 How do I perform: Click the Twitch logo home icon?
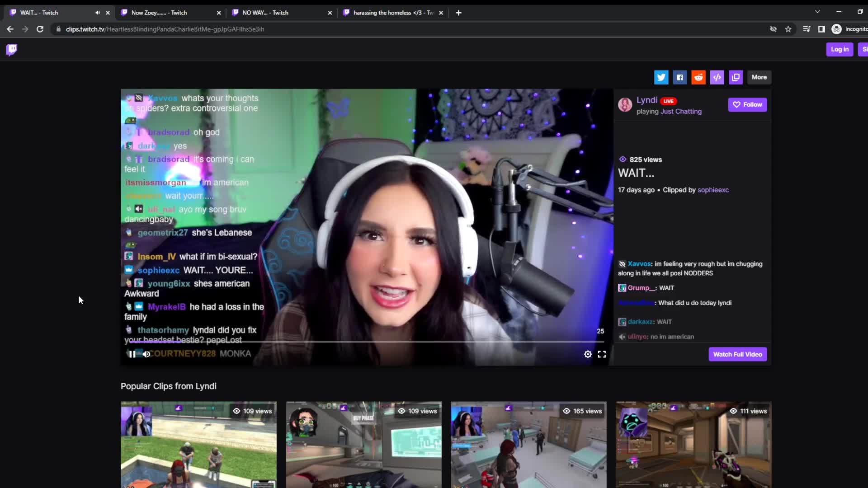pyautogui.click(x=12, y=49)
